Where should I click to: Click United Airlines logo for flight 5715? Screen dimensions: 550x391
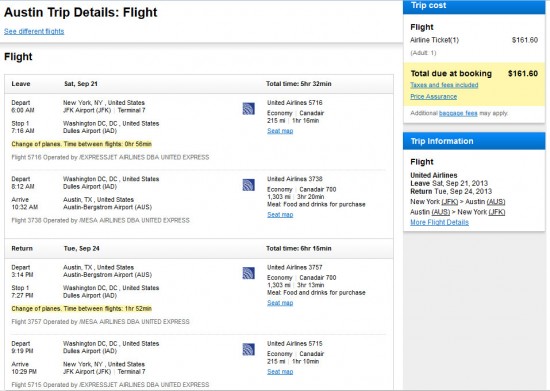point(248,349)
